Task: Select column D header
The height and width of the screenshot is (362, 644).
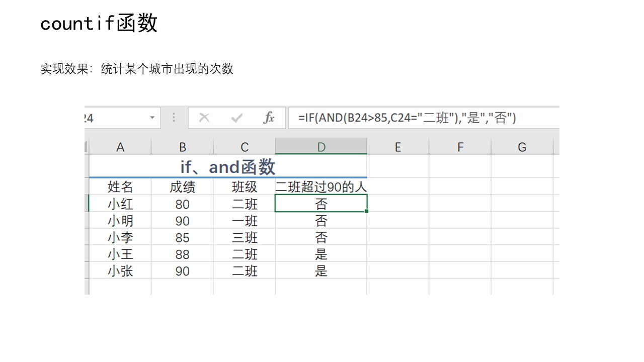Action: click(x=321, y=147)
